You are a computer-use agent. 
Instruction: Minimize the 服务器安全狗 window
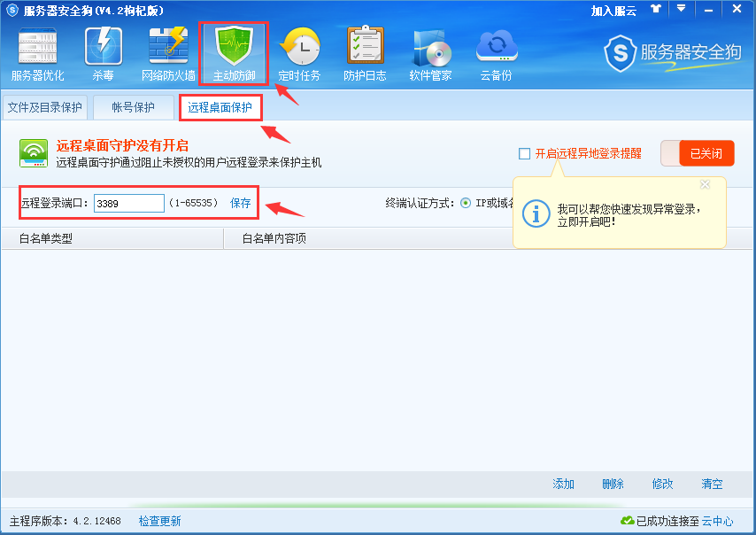708,10
